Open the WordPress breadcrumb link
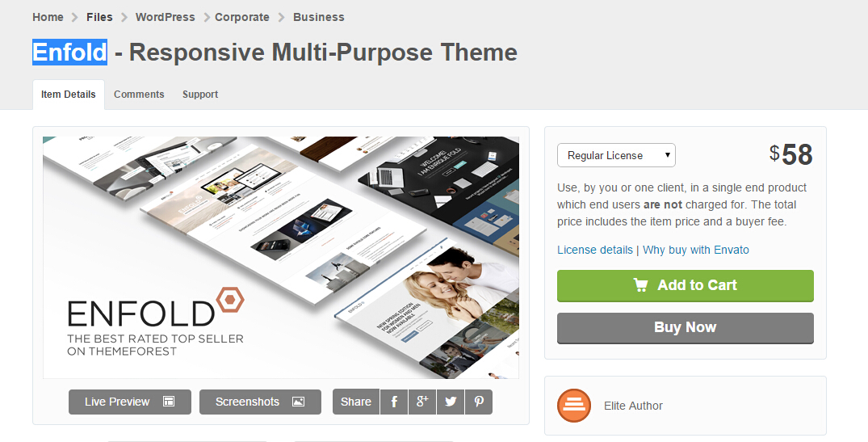Screen dimensions: 868x442 coord(165,17)
